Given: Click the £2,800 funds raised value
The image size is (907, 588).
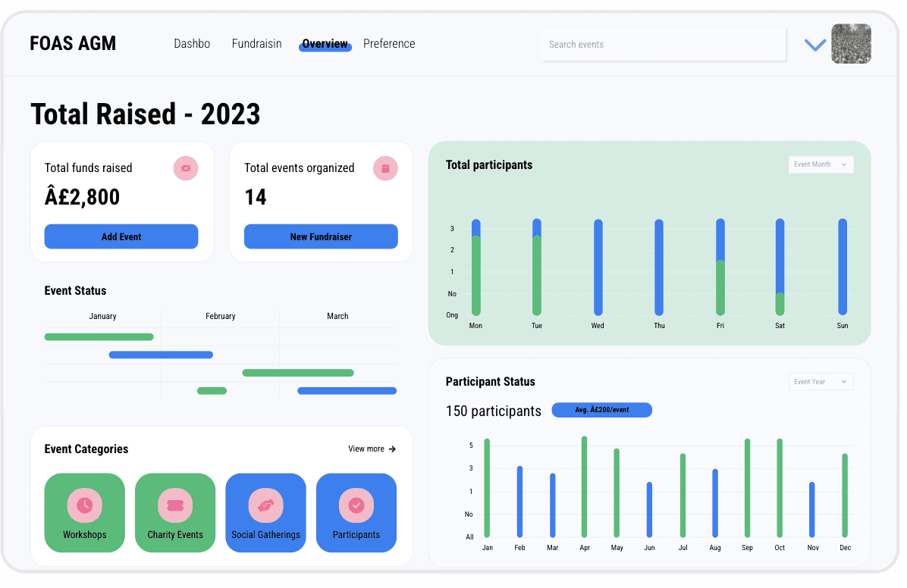Looking at the screenshot, I should [x=82, y=197].
